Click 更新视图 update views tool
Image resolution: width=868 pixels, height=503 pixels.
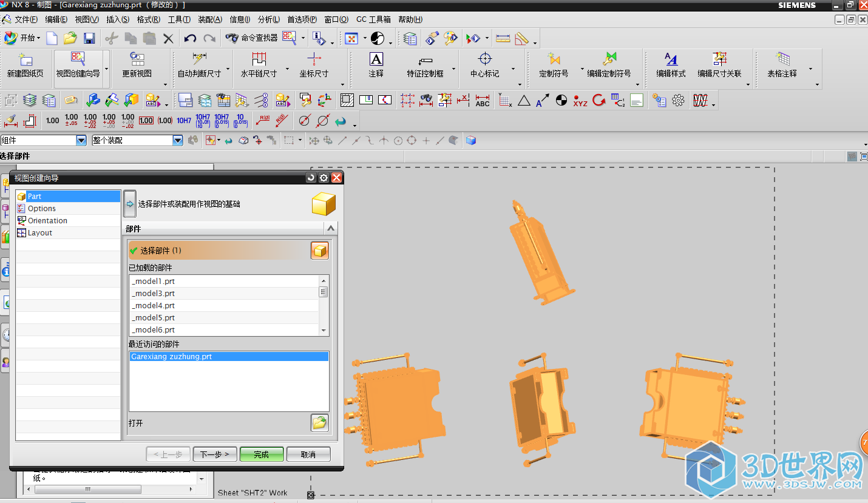coord(137,66)
